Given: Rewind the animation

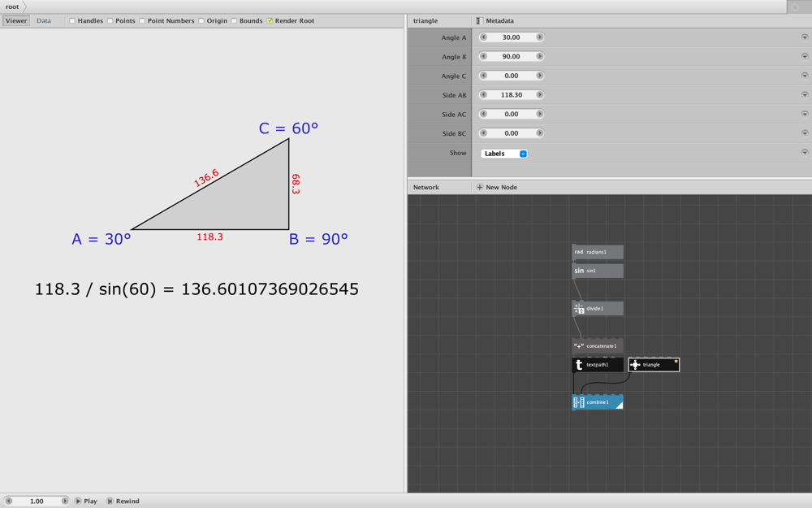Looking at the screenshot, I should 123,501.
